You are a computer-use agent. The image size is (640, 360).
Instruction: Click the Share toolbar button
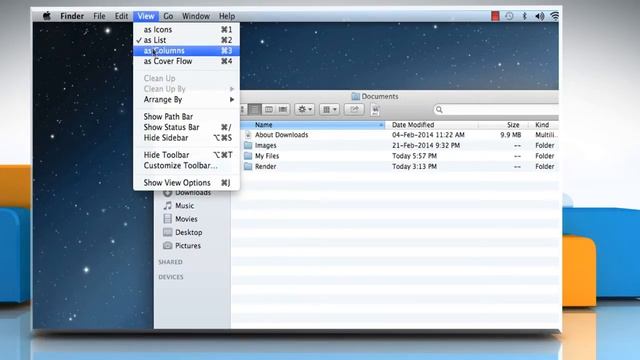[x=354, y=109]
